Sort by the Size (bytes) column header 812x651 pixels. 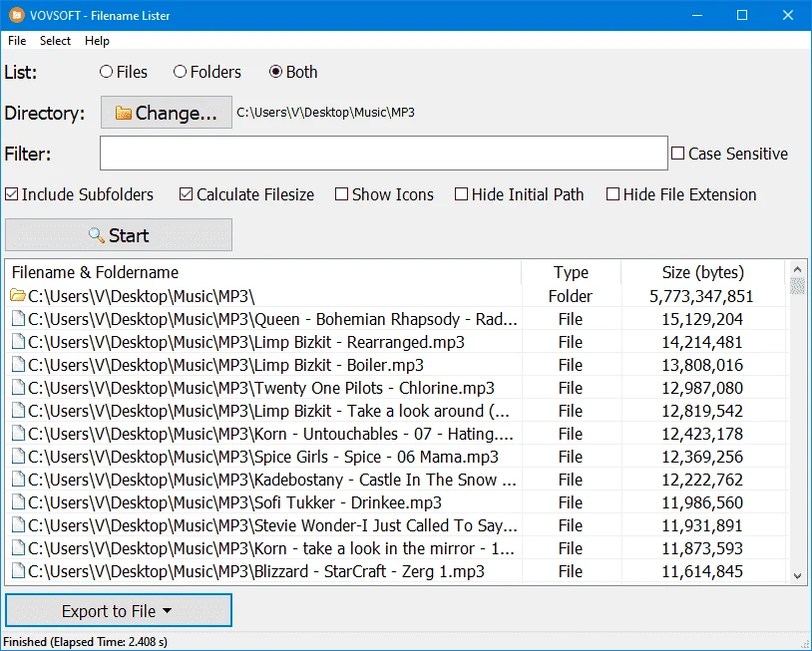(702, 272)
